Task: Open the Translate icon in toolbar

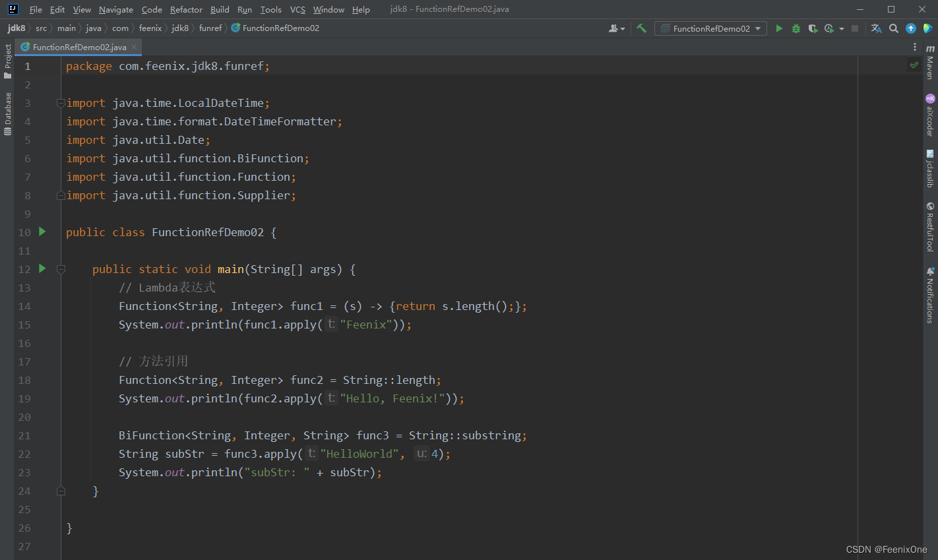Action: [x=876, y=28]
